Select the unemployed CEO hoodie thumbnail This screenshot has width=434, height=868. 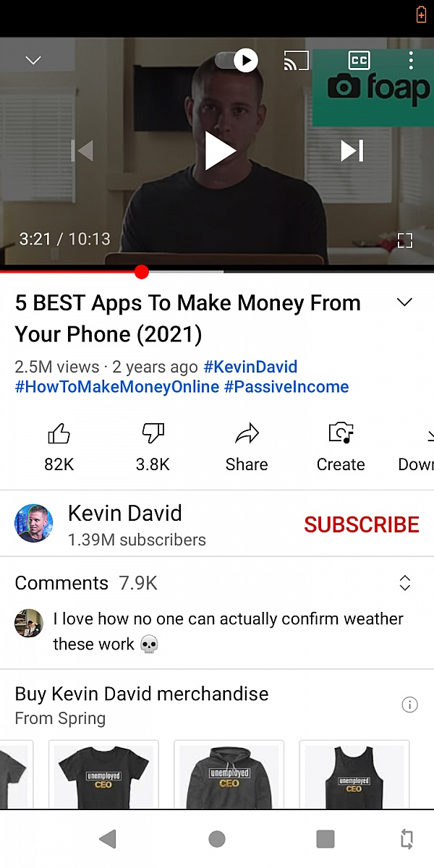[x=229, y=775]
